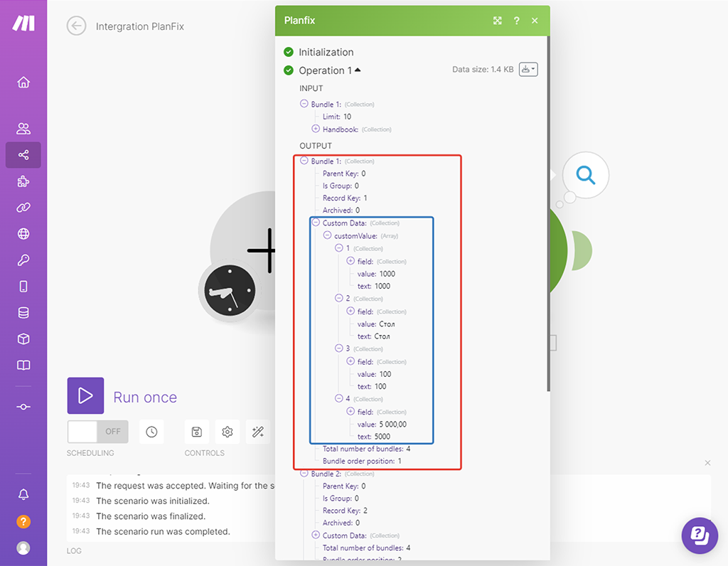Open the Data structures cube icon
728x566 pixels.
click(x=23, y=339)
